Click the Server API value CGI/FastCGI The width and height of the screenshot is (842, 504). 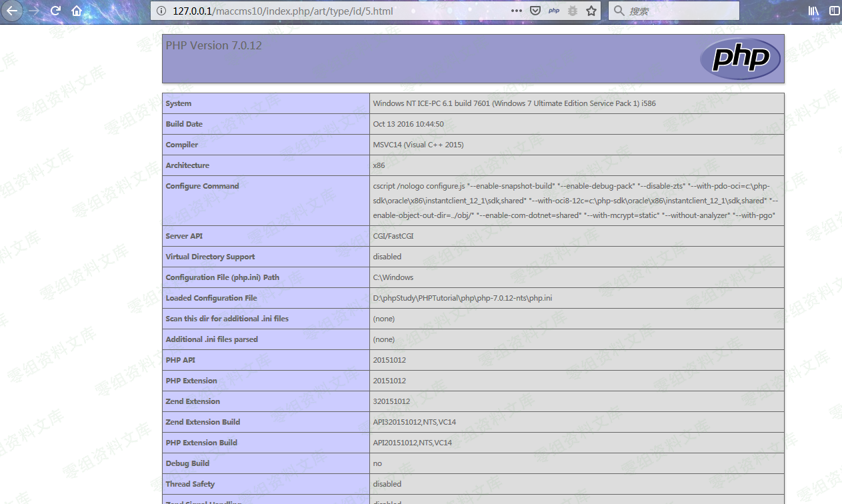point(393,236)
